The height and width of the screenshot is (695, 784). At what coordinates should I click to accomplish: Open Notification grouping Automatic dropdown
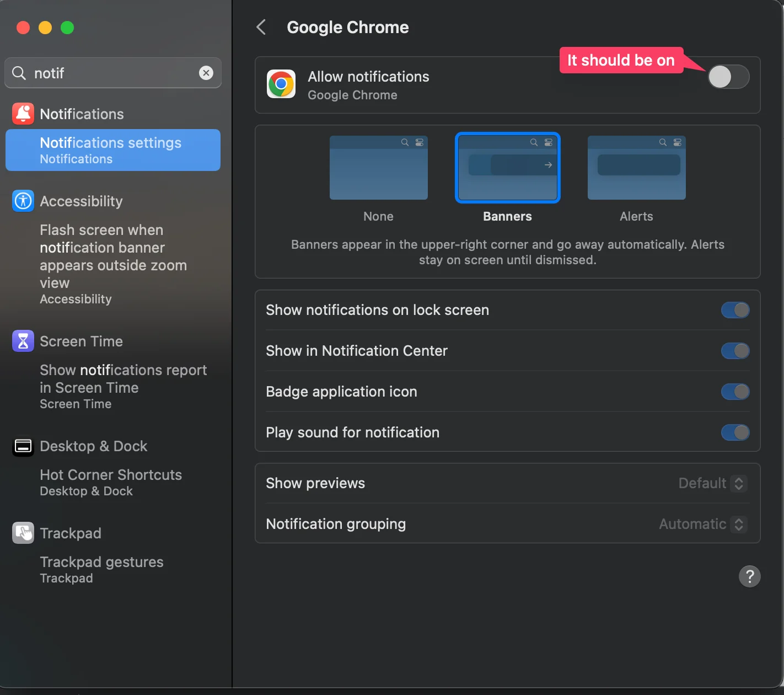704,524
